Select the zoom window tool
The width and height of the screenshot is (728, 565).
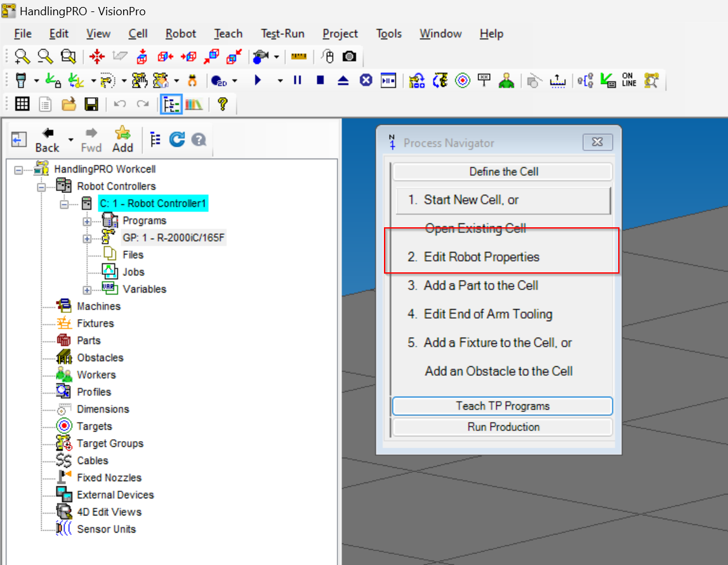pyautogui.click(x=69, y=56)
